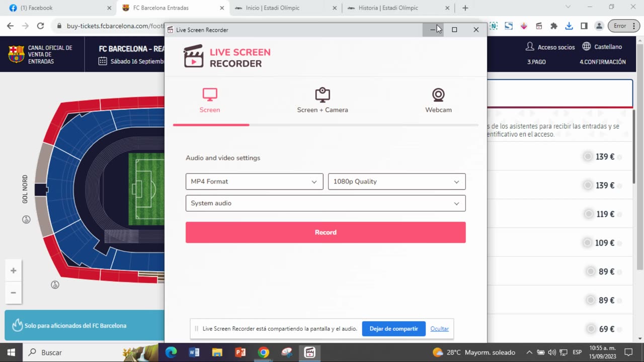This screenshot has width=644, height=362.
Task: Click the Error Chrome menu button
Action: [624, 26]
